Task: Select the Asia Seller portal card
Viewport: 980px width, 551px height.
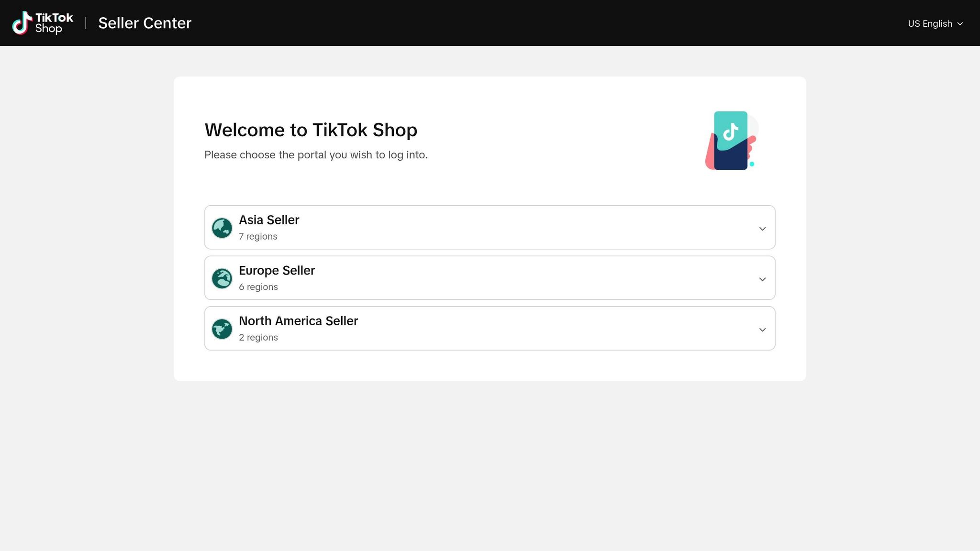Action: (x=490, y=227)
